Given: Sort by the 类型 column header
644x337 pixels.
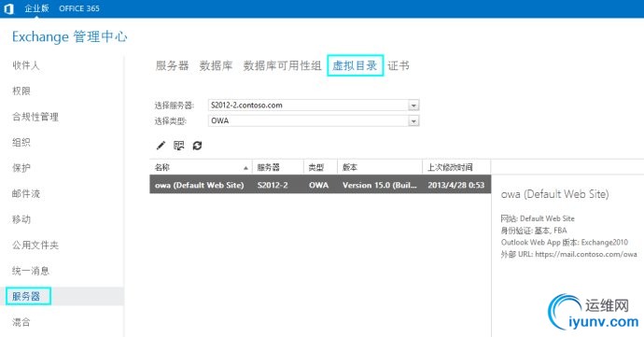Looking at the screenshot, I should [x=321, y=167].
